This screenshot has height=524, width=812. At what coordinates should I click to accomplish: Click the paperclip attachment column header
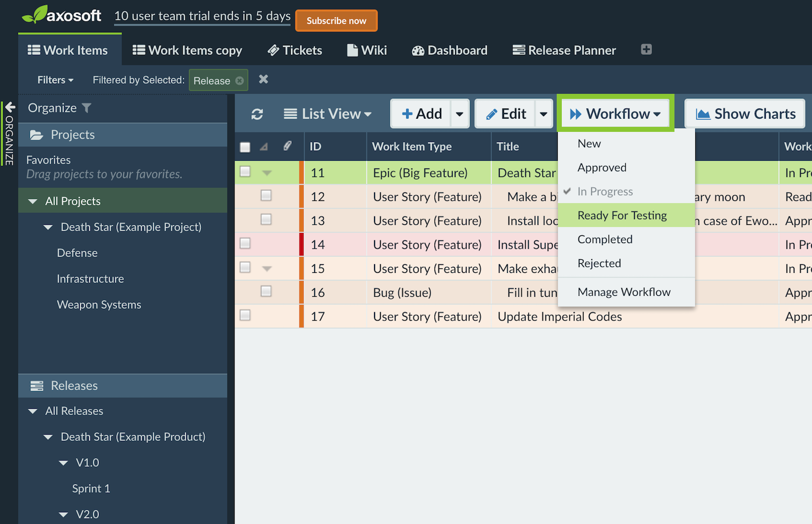tap(288, 146)
